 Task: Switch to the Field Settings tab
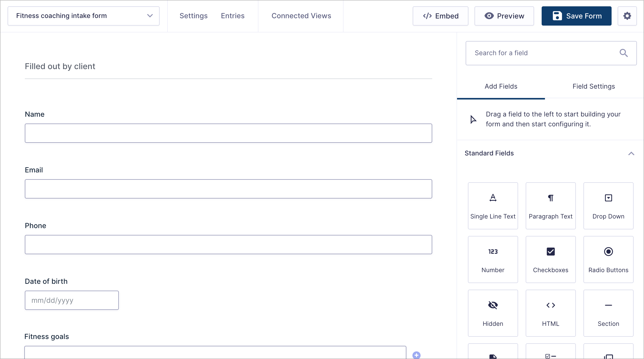594,86
